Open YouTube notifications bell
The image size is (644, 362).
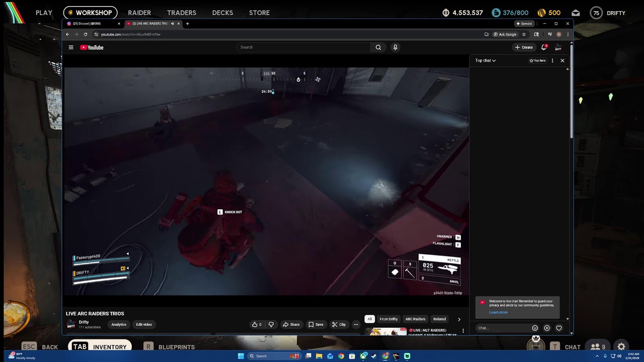(544, 47)
